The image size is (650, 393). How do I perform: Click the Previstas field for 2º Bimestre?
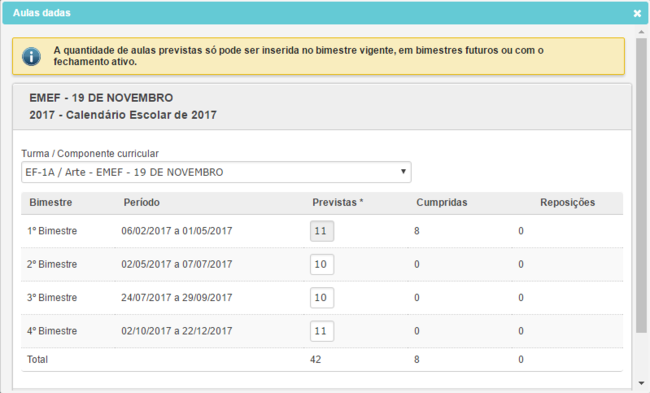322,264
